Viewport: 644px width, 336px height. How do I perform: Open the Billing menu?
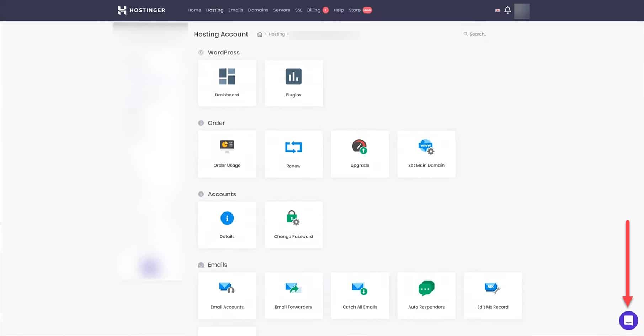point(314,10)
